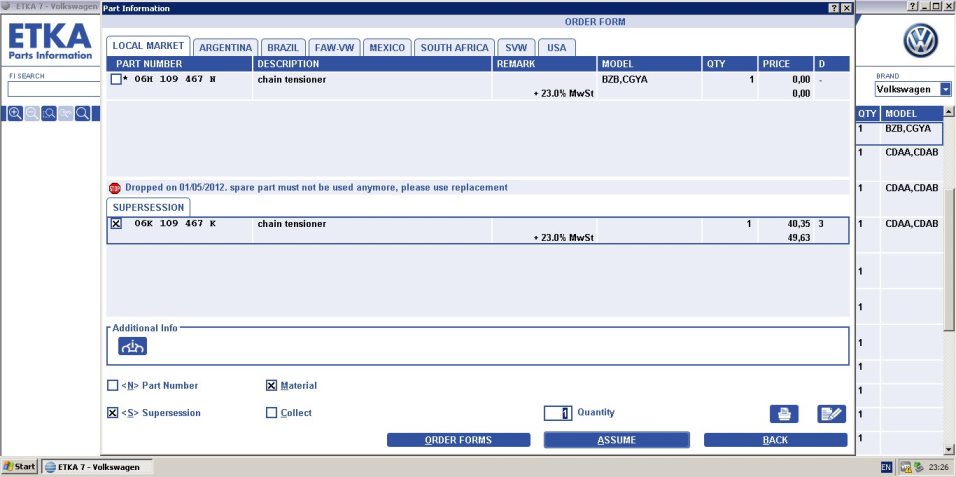The height and width of the screenshot is (477, 956).
Task: Untick the 06K 109 467 K supersession checkbox
Action: (116, 224)
